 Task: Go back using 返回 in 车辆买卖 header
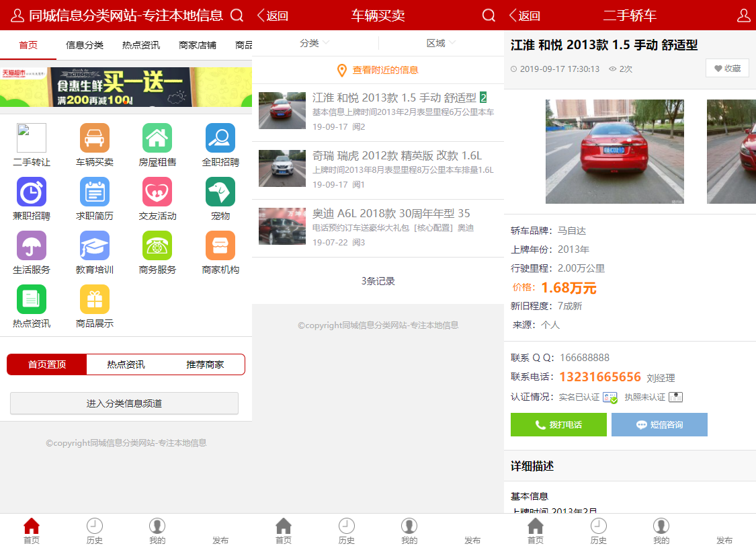click(x=273, y=15)
